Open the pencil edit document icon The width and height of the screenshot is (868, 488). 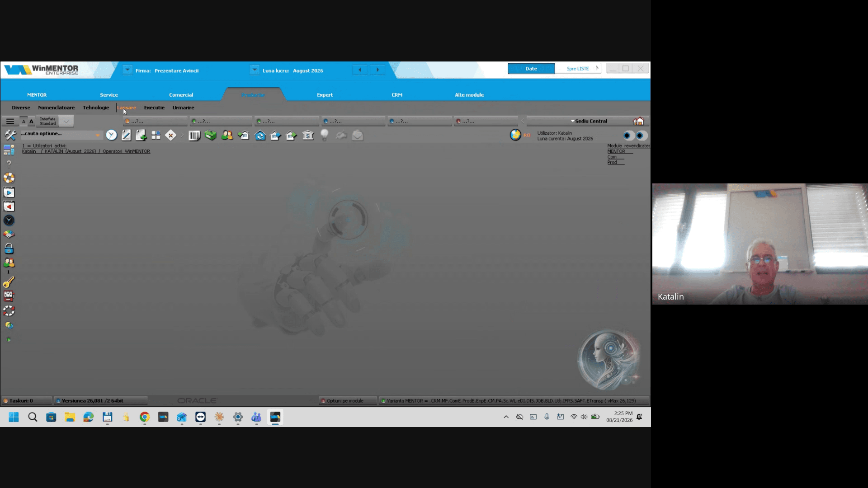pos(126,135)
